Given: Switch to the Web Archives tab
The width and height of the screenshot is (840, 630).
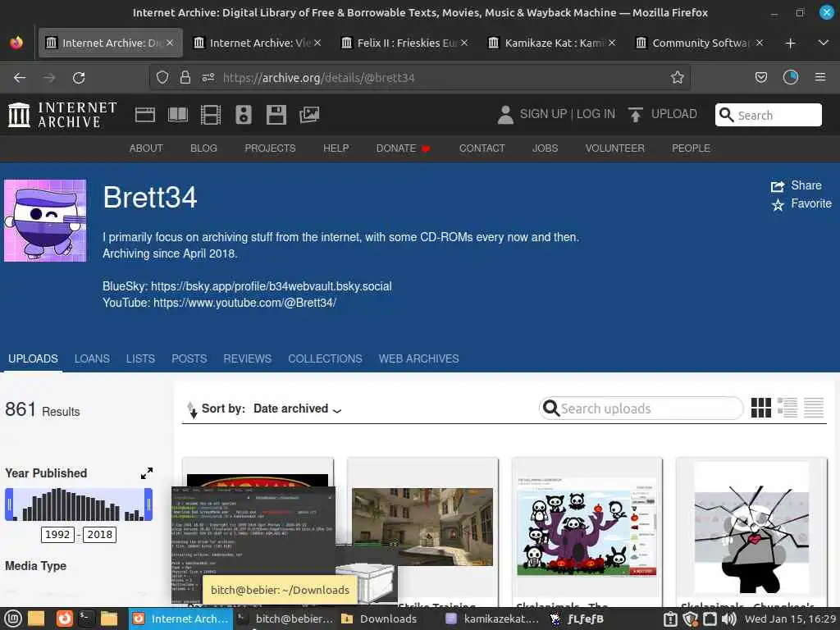Looking at the screenshot, I should pos(419,359).
